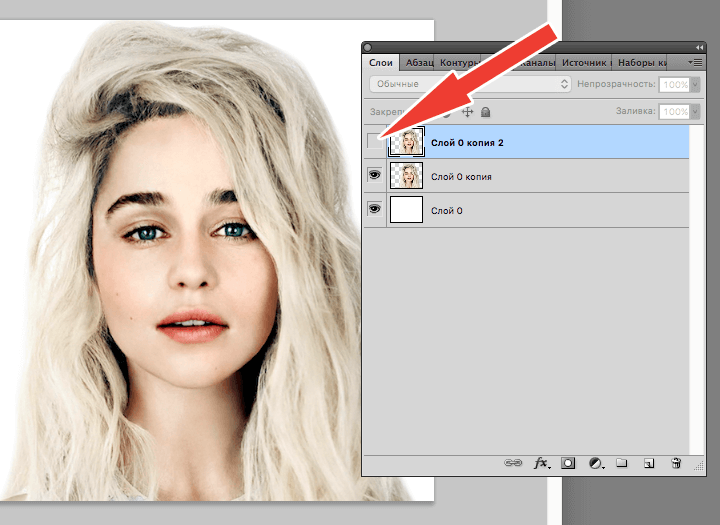Show the Слой 0 копия 2 layer
720x525 pixels.
coord(376,142)
